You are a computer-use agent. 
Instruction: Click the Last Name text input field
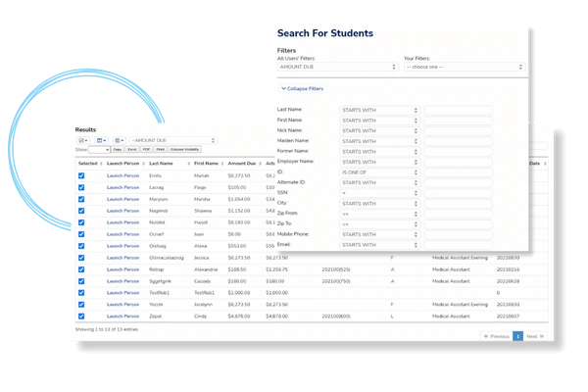click(458, 109)
